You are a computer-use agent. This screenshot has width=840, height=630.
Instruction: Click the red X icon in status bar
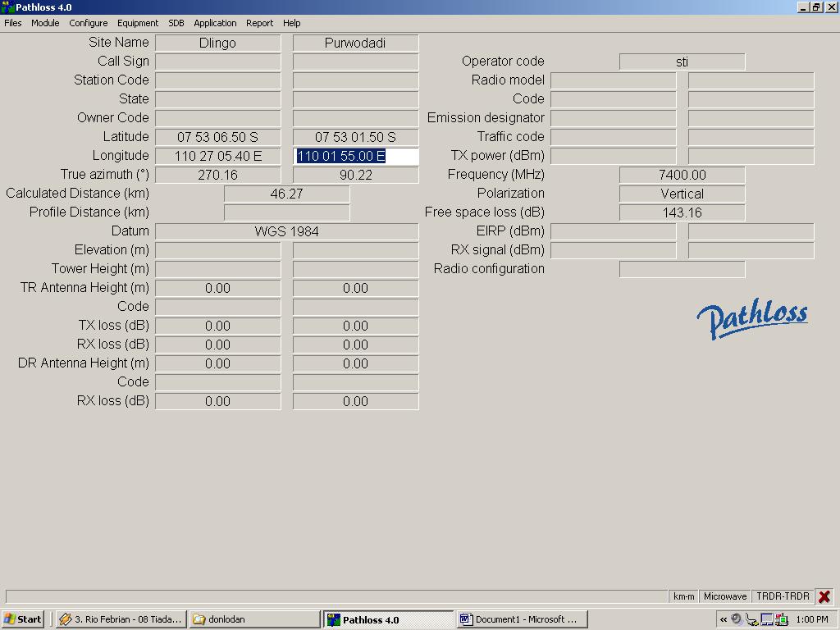pyautogui.click(x=824, y=596)
